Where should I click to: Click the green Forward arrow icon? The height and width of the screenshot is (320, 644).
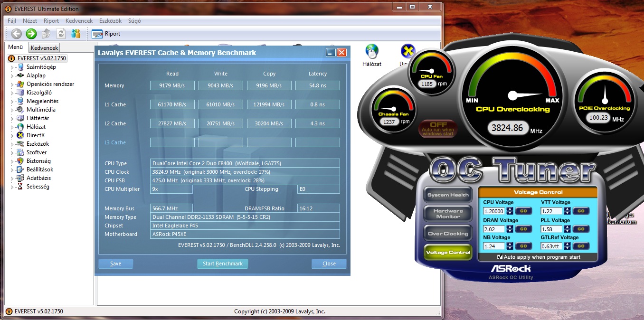31,34
